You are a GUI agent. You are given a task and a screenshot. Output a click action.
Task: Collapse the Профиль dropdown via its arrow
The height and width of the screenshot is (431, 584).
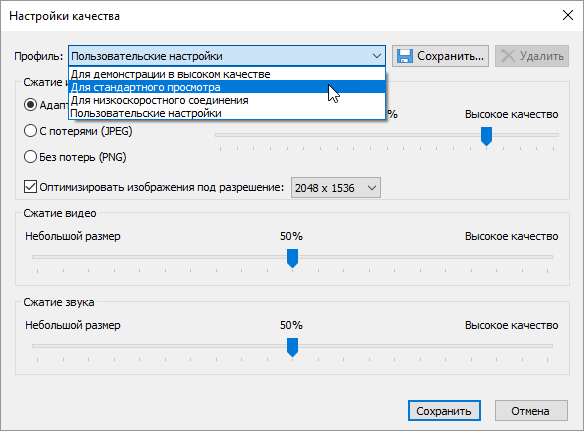click(x=377, y=56)
